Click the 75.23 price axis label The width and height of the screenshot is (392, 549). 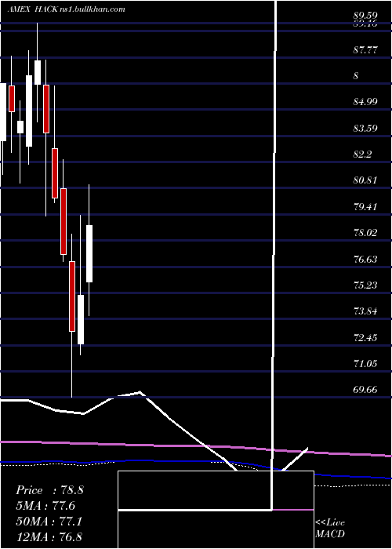click(x=365, y=285)
